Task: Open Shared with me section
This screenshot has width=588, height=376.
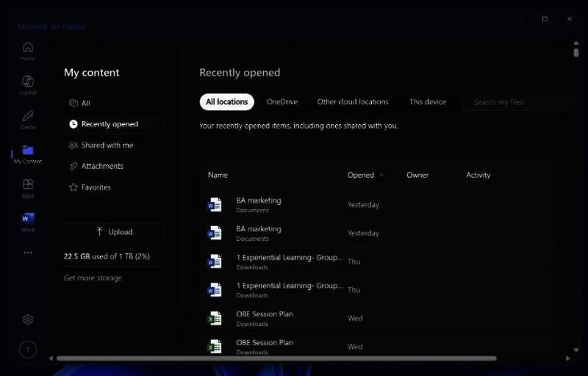Action: 107,145
